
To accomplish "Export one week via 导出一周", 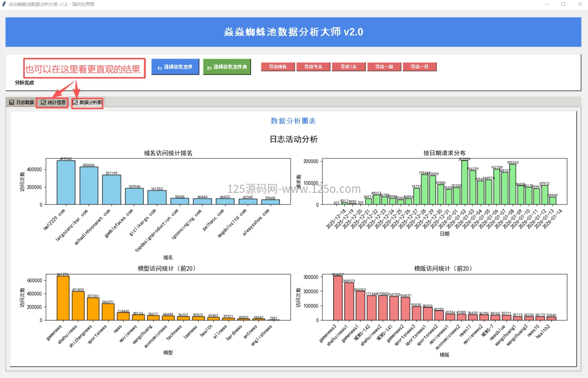I will [x=384, y=67].
